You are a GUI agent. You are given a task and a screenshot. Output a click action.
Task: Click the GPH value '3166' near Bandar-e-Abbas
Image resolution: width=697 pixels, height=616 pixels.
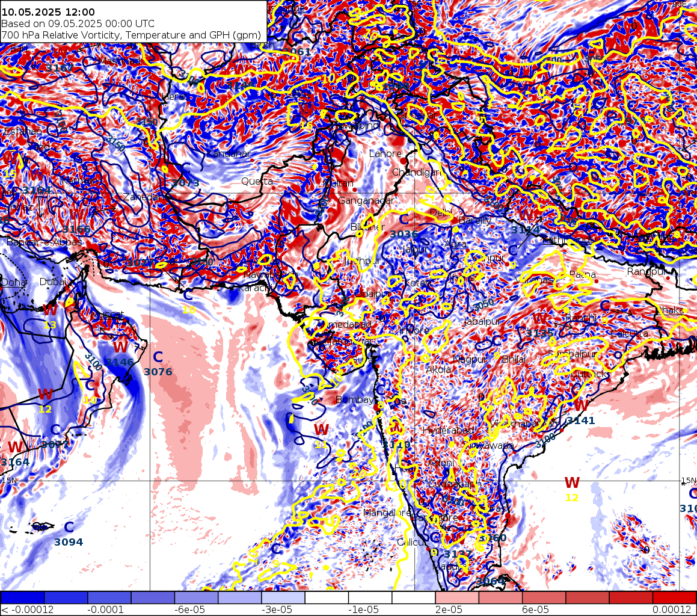76,229
